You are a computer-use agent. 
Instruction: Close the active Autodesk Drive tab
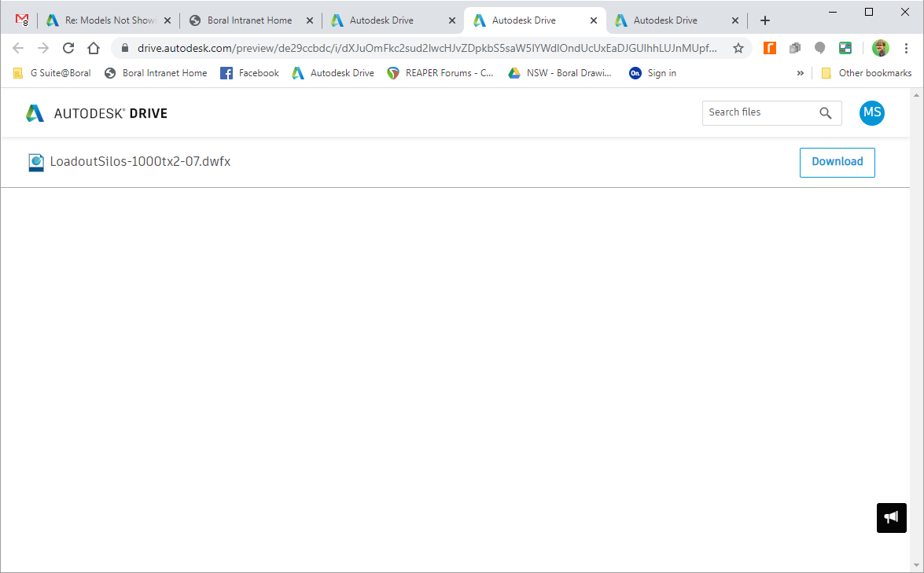(x=594, y=20)
